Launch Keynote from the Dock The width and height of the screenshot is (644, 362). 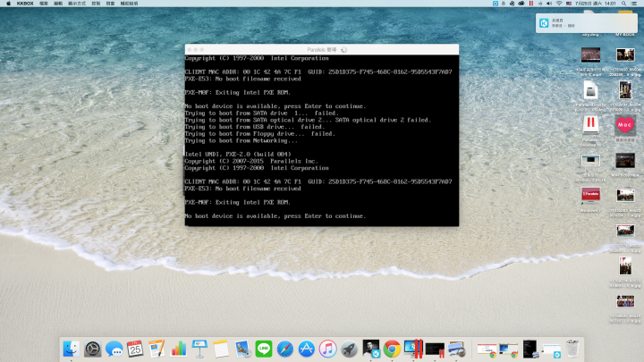[x=199, y=349]
